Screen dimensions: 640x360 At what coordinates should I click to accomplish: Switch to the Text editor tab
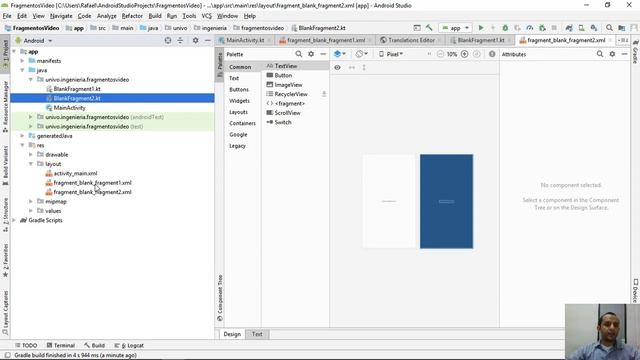[x=257, y=334]
